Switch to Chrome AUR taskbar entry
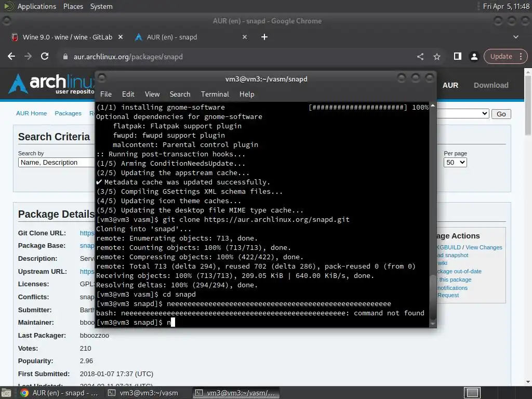 pos(59,393)
